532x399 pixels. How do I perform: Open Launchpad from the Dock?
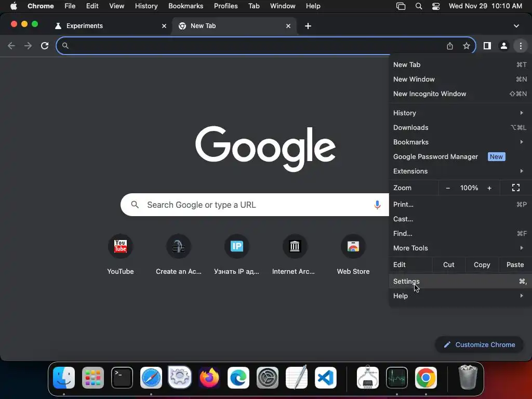(x=93, y=378)
